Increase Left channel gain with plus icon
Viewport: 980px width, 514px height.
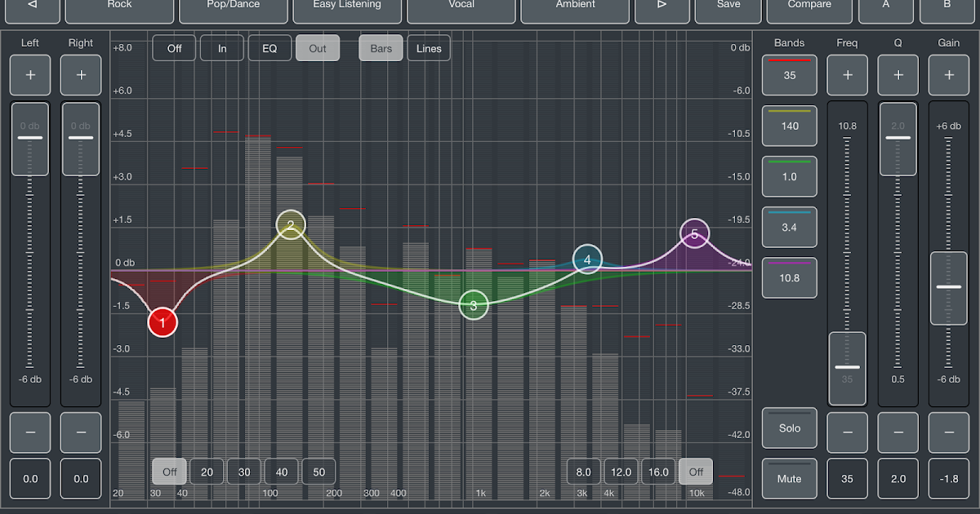coord(30,74)
